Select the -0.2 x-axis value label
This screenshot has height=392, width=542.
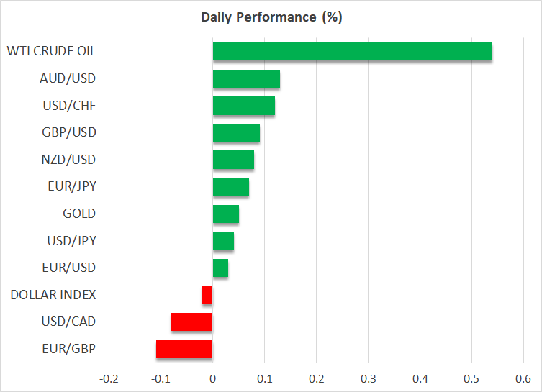tap(108, 378)
